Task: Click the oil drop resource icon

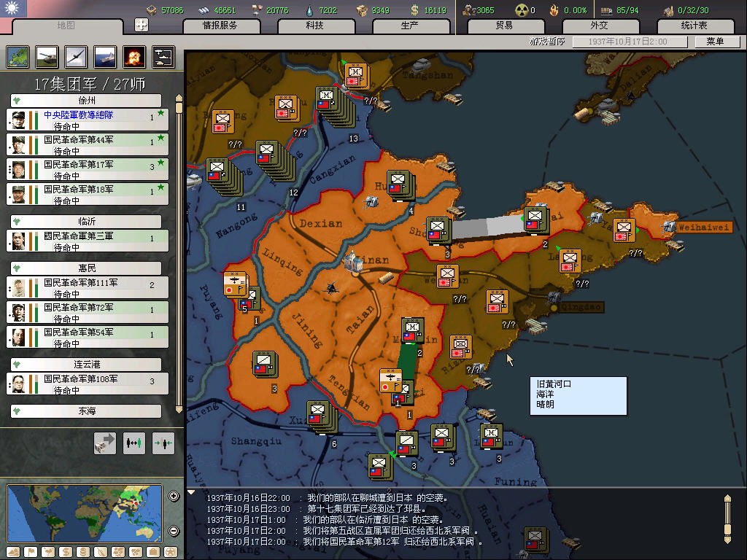Action: 310,10
